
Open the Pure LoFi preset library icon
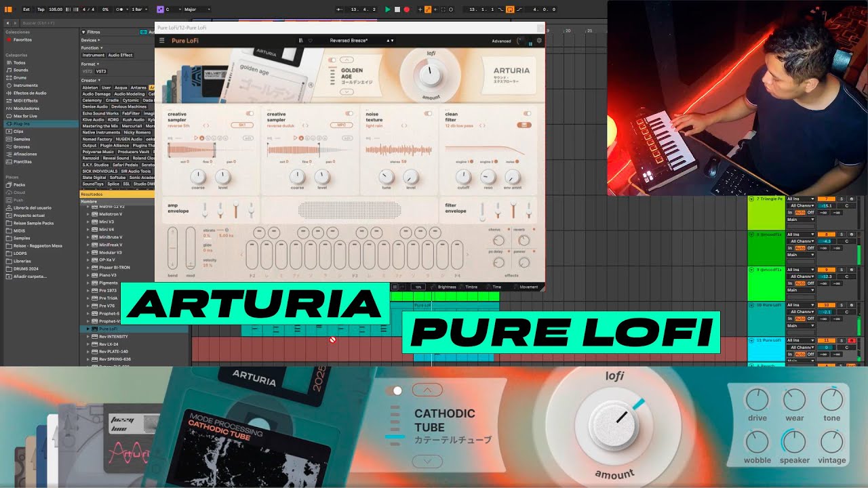pos(300,41)
